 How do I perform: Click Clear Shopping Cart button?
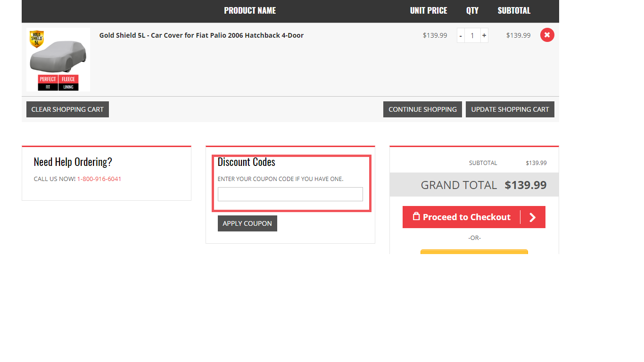(67, 109)
